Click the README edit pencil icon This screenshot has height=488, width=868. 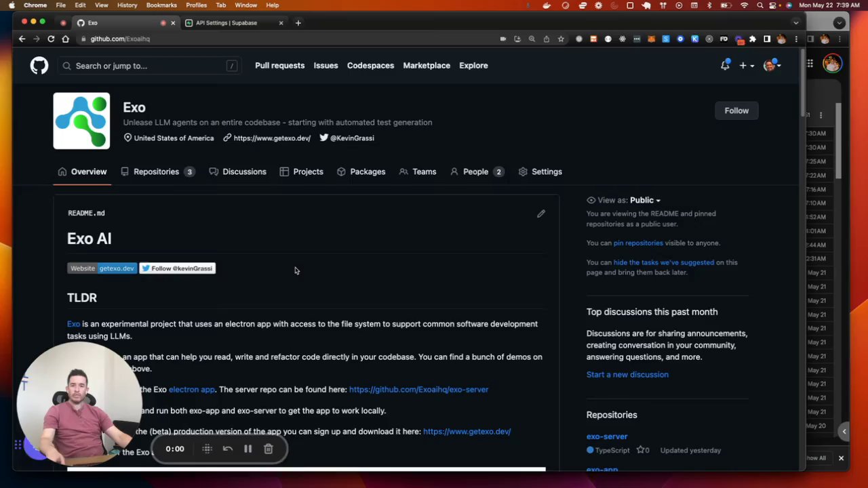[541, 213]
